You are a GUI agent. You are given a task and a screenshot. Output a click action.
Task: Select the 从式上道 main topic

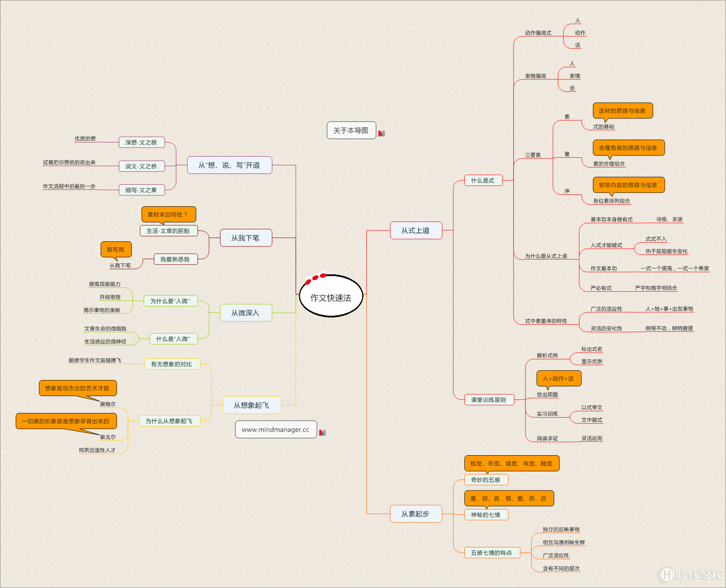coord(416,230)
